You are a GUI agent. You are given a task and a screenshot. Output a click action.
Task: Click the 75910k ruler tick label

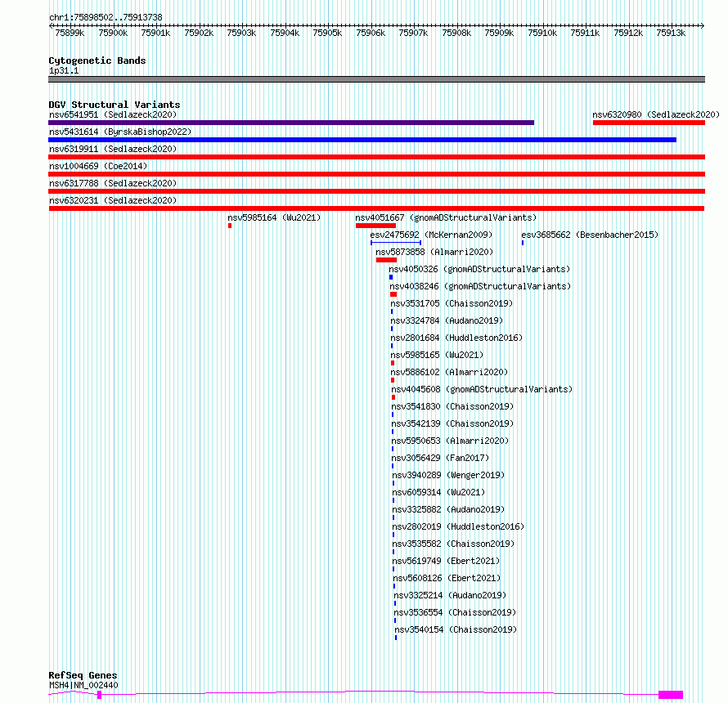point(542,33)
